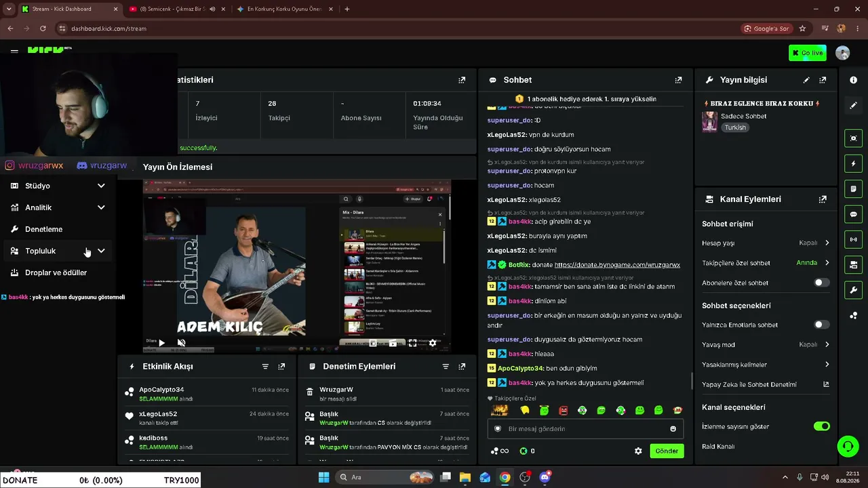Viewport: 868px width, 488px height.
Task: Open File Explorer from the taskbar
Action: tap(465, 477)
